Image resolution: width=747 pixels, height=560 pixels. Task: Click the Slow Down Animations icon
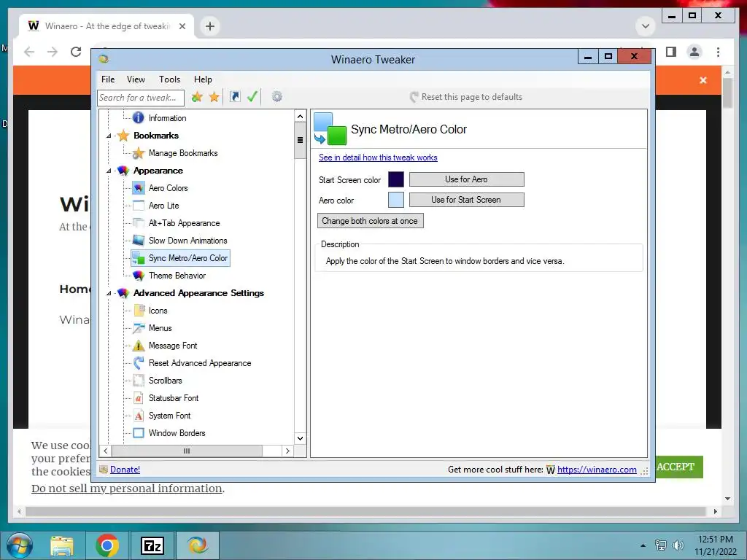click(138, 241)
